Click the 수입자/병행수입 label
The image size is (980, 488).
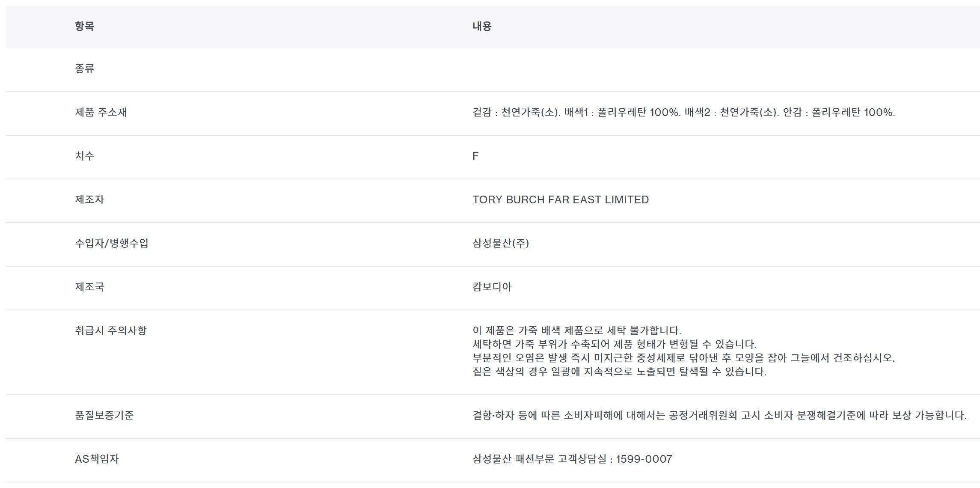point(112,243)
